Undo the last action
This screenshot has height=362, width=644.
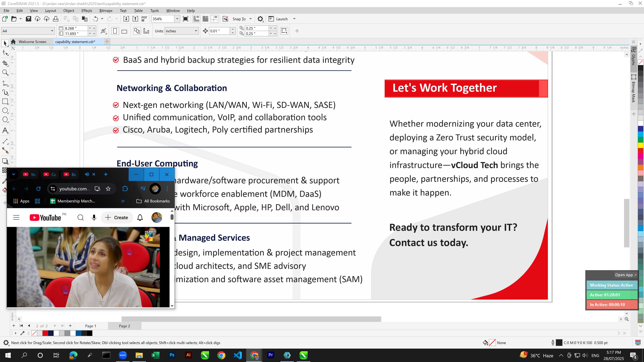pos(95,19)
